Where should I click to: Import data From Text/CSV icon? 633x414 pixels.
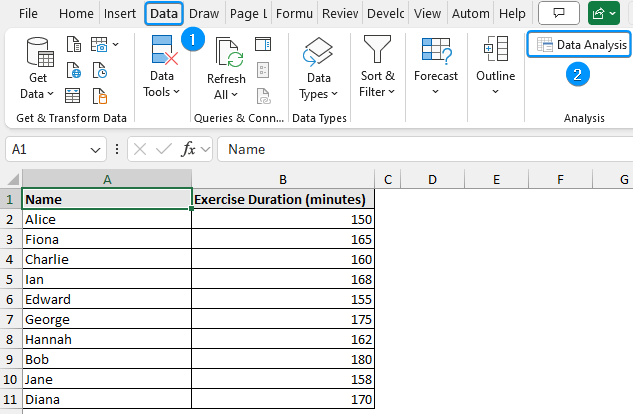coord(74,44)
